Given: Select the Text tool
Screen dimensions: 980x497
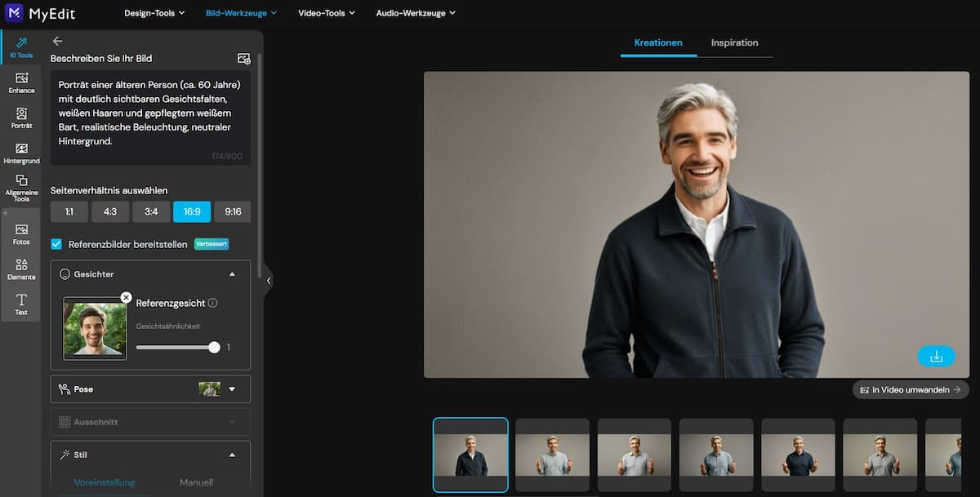Looking at the screenshot, I should 21,304.
